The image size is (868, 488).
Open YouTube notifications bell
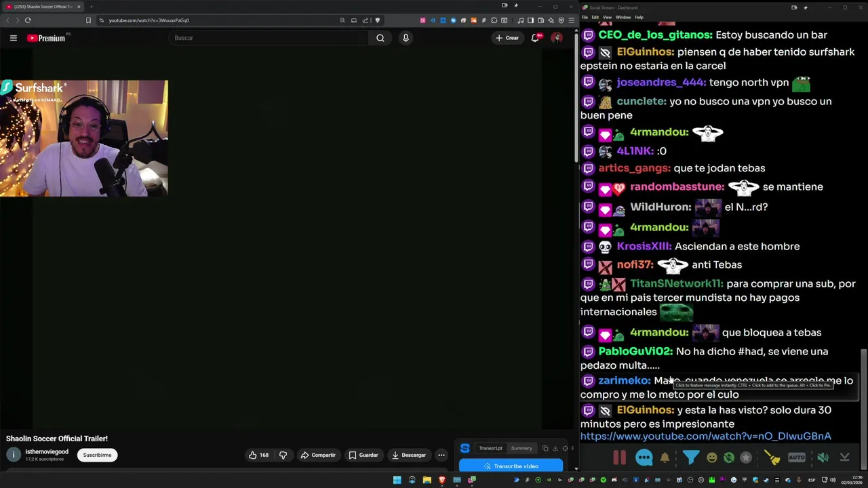(535, 38)
